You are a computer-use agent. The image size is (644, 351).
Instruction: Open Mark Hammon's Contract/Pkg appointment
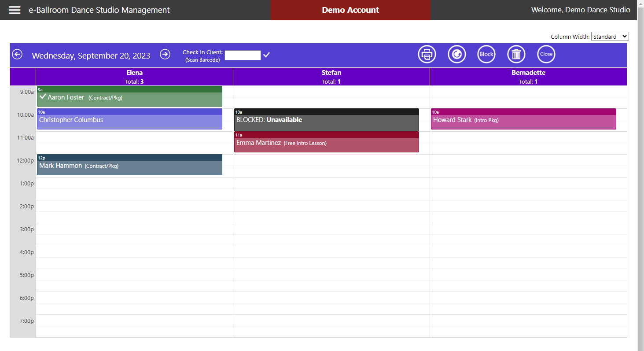tap(129, 165)
